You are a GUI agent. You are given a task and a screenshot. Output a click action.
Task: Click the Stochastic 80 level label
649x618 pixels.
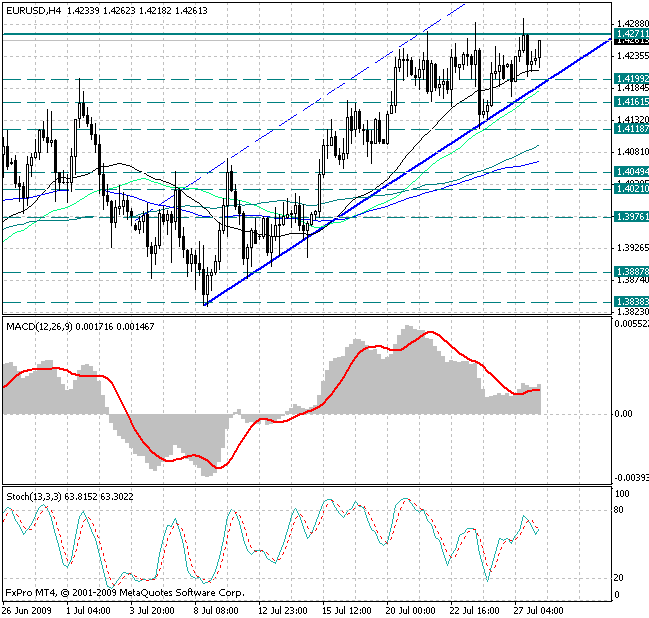(x=618, y=510)
